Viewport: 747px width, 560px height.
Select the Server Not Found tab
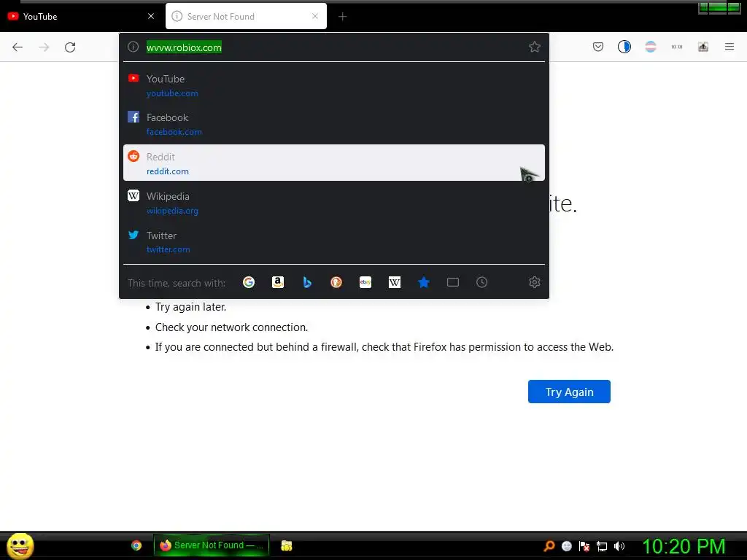[246, 16]
